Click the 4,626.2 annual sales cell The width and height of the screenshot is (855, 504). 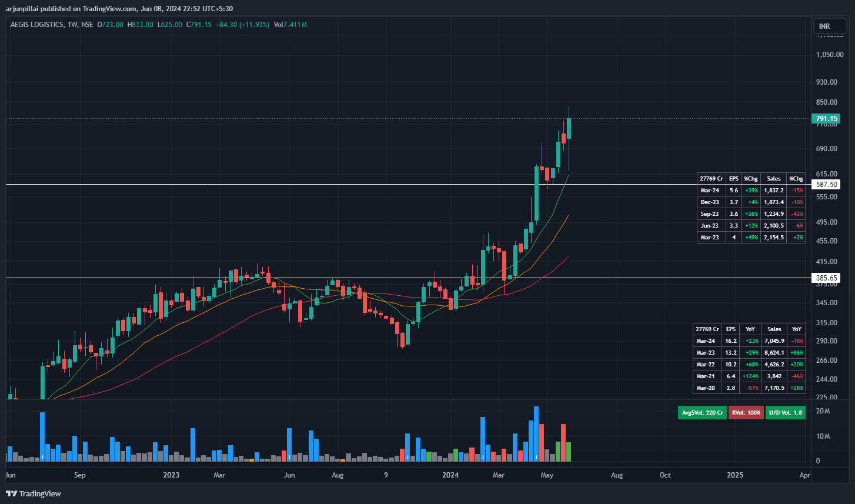pyautogui.click(x=774, y=365)
